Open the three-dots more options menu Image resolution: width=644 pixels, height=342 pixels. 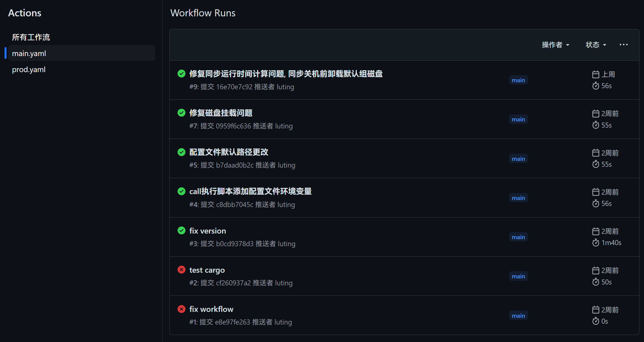[623, 45]
